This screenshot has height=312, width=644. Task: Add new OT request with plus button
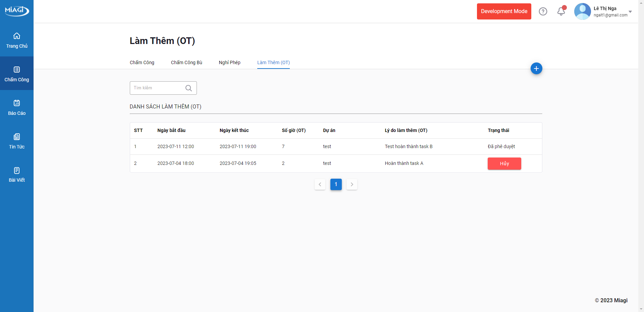pyautogui.click(x=536, y=69)
